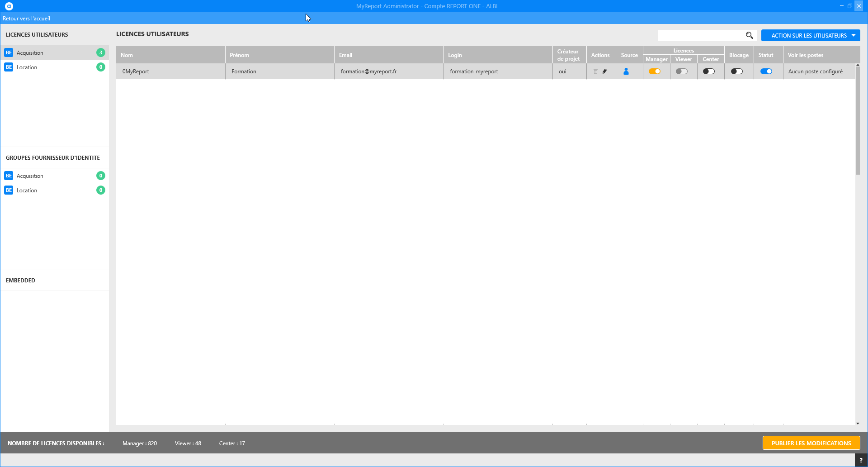Open the Embedded section
This screenshot has width=868, height=467.
20,281
